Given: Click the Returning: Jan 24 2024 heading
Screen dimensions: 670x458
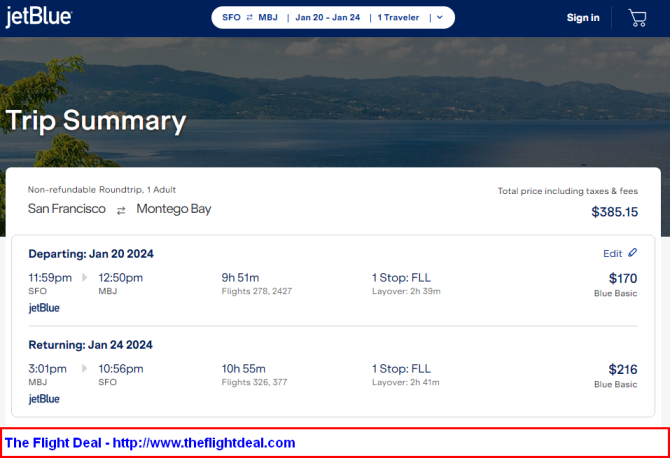Looking at the screenshot, I should (x=91, y=345).
